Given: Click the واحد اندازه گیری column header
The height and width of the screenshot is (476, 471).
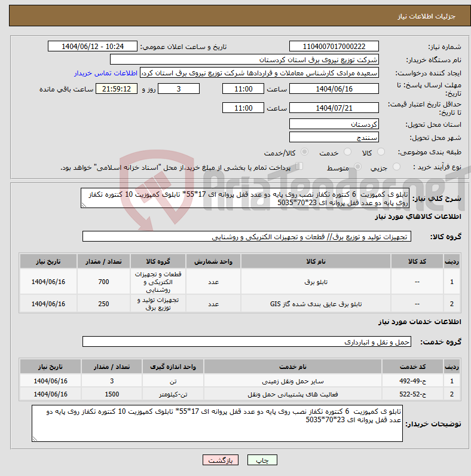Looking at the screenshot, I should click(x=173, y=367).
